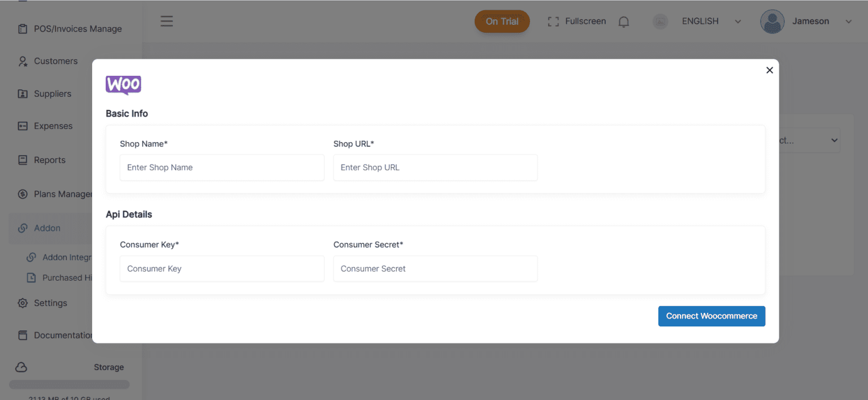Open Expenses in sidebar
Viewport: 868px width, 400px height.
(45, 126)
